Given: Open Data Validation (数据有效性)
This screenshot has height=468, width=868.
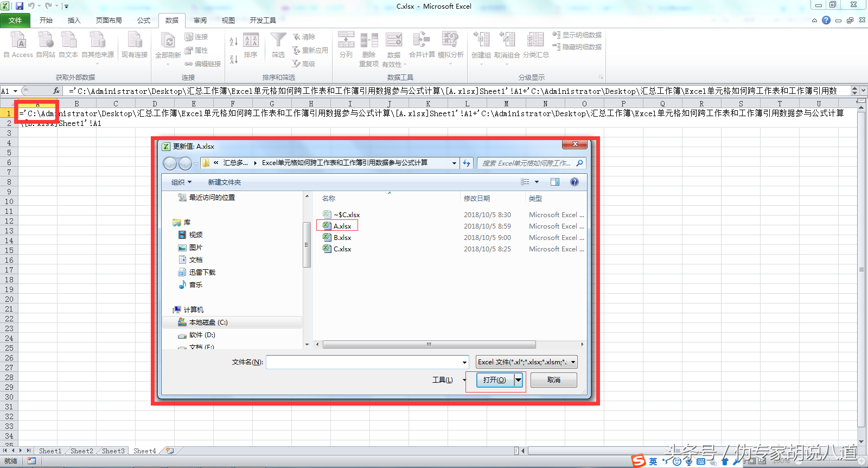Looking at the screenshot, I should [394, 49].
